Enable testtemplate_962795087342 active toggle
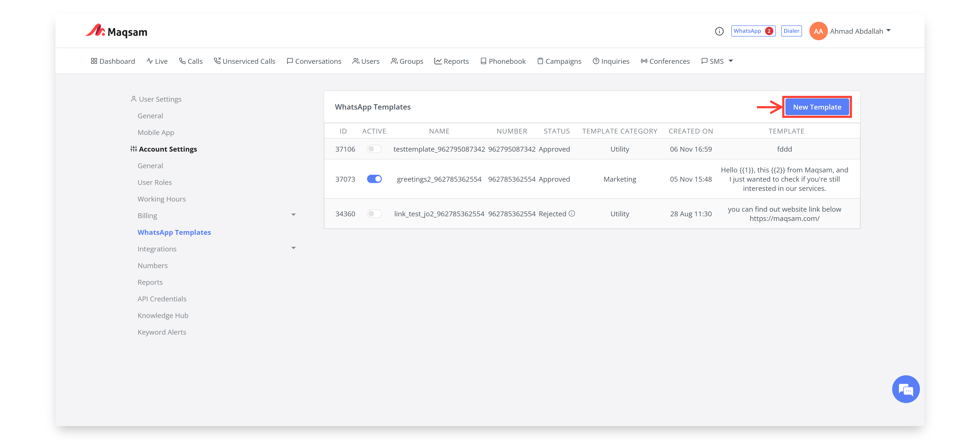980x440 pixels. (x=374, y=149)
